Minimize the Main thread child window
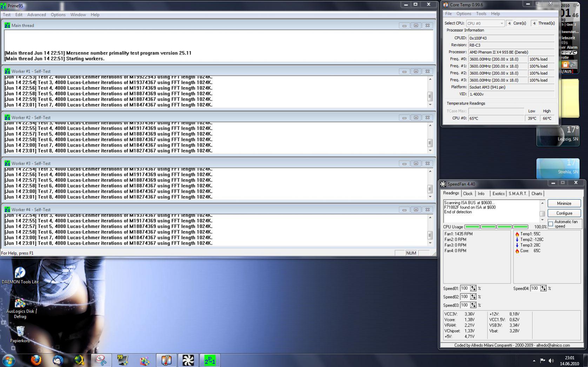Viewport: 588px width, 367px height. point(404,26)
